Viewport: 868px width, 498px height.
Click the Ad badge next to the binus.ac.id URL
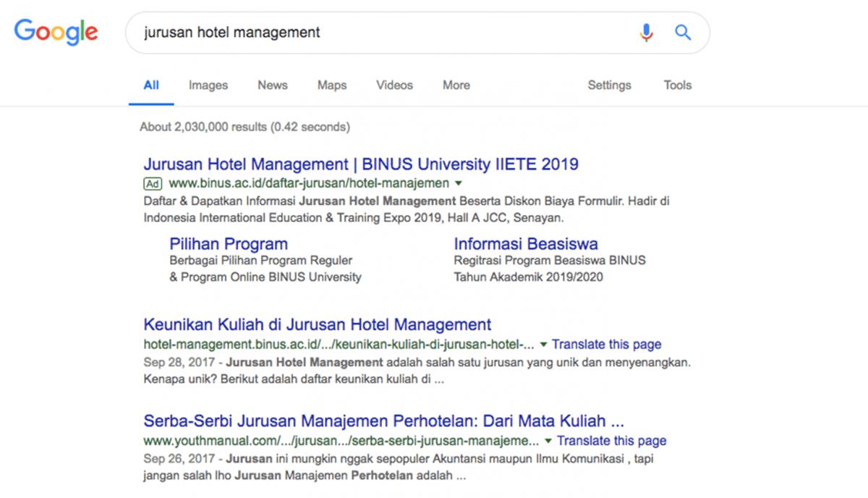pyautogui.click(x=153, y=183)
